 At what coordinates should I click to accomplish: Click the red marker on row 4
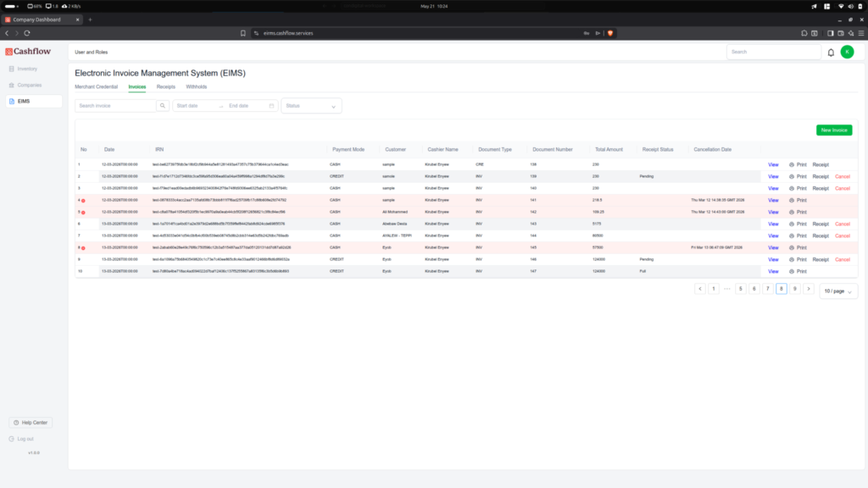(84, 201)
